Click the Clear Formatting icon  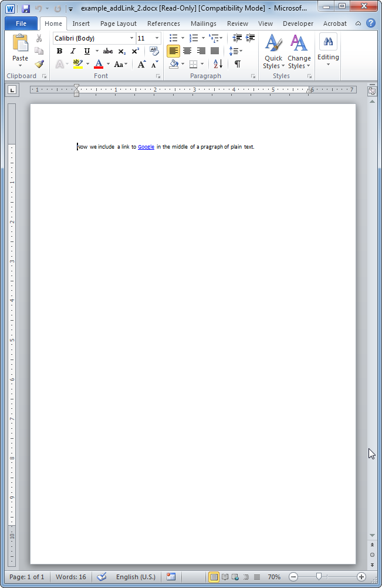tap(154, 51)
